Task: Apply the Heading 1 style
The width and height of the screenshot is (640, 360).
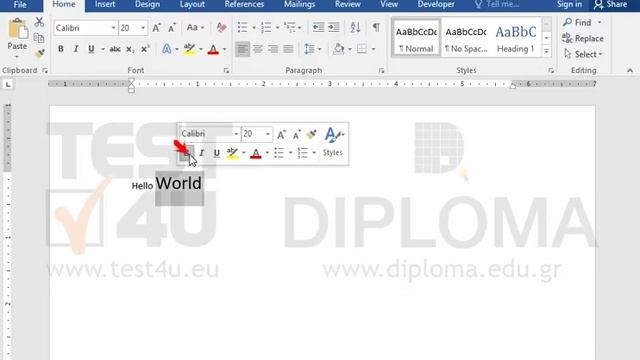Action: click(516, 38)
